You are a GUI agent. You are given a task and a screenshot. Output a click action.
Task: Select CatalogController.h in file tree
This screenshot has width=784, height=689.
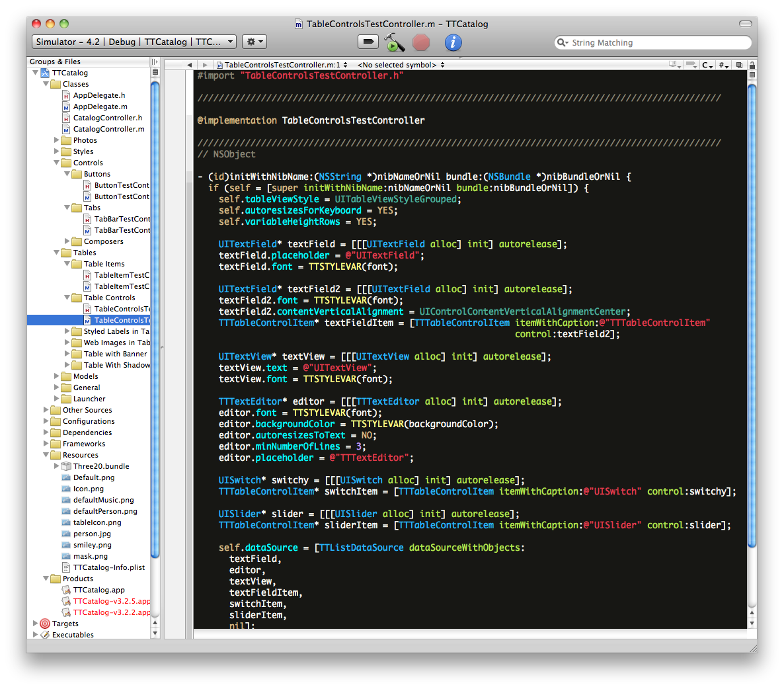tap(108, 118)
